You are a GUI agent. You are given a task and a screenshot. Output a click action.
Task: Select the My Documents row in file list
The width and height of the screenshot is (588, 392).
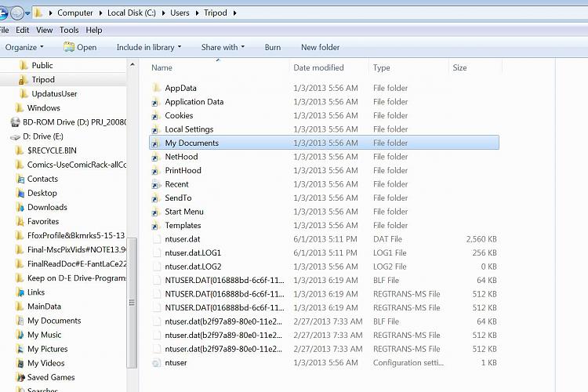tap(324, 143)
